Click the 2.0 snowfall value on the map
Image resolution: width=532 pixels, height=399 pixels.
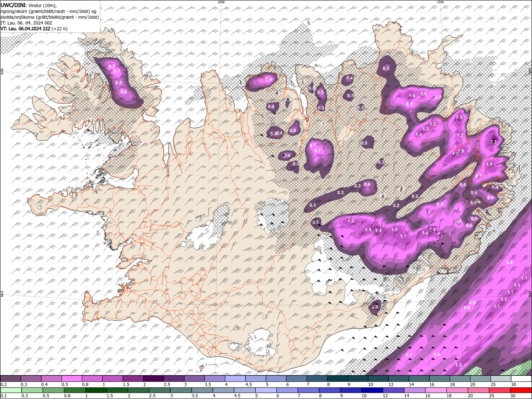pos(459,118)
